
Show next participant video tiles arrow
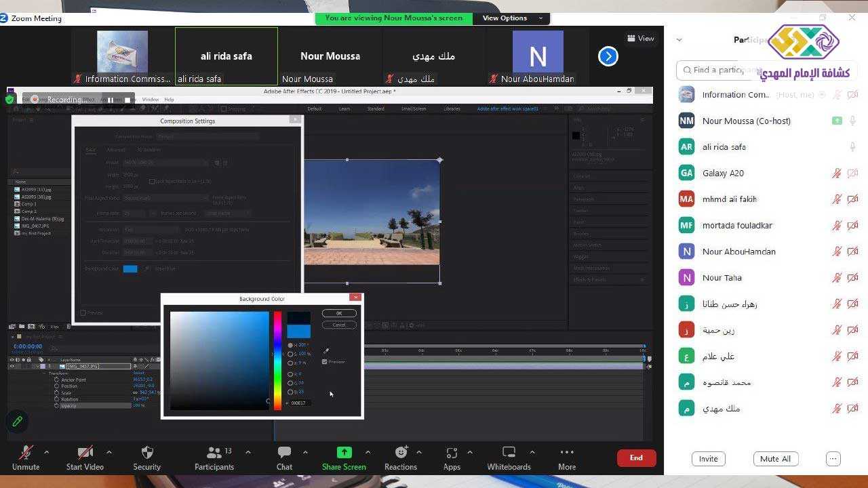click(608, 56)
